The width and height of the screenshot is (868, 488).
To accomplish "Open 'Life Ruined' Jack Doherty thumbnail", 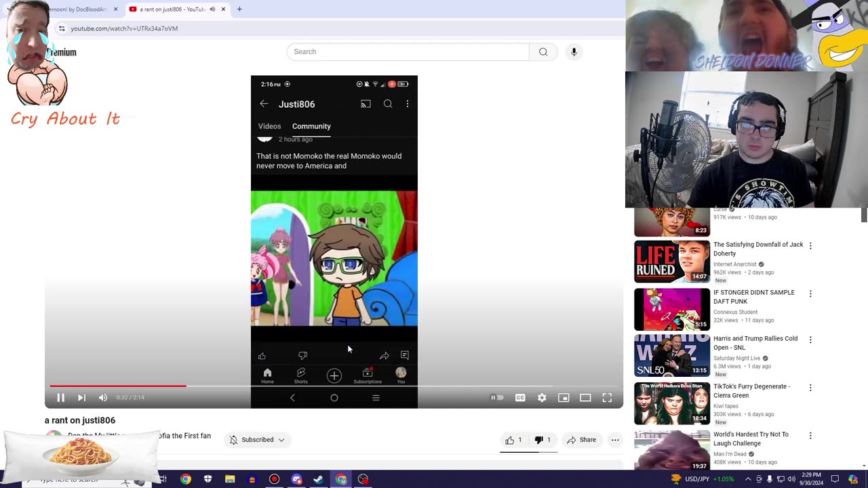I will [672, 262].
